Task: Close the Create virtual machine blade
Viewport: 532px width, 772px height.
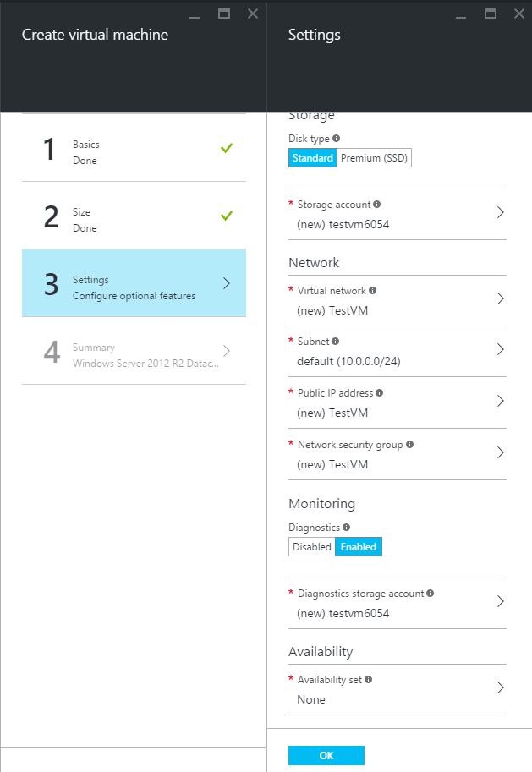Action: pyautogui.click(x=253, y=14)
